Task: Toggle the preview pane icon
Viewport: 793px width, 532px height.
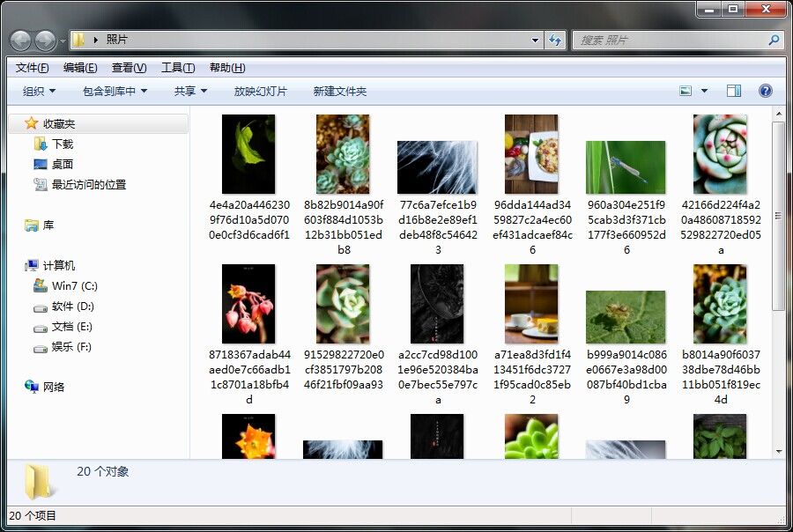Action: [733, 91]
